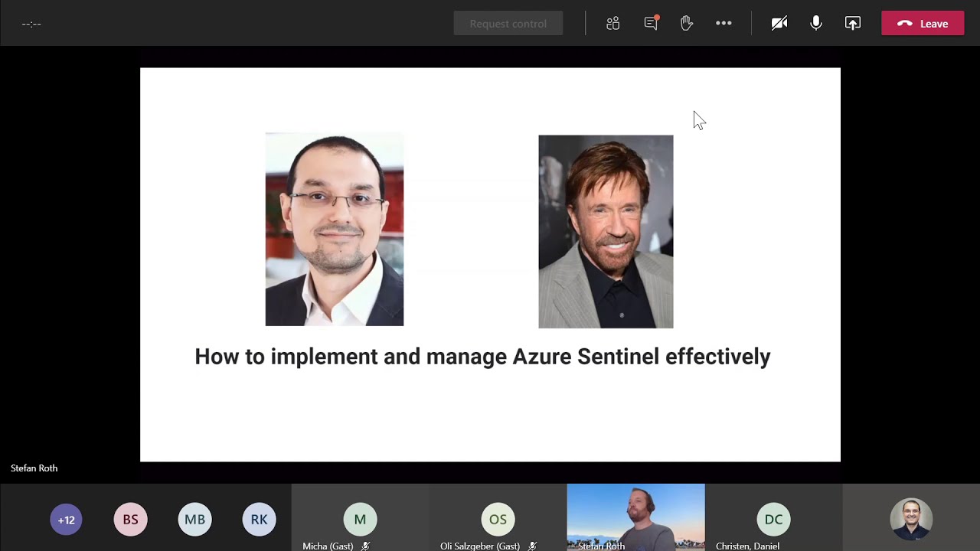Select Oli Salzgeber (Gast) participant tile

point(498,517)
